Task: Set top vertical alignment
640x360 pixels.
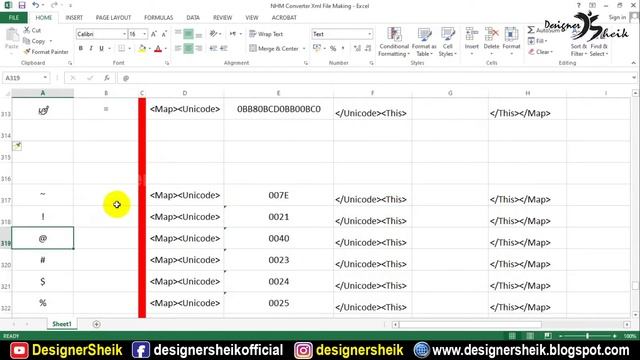Action: click(x=178, y=34)
